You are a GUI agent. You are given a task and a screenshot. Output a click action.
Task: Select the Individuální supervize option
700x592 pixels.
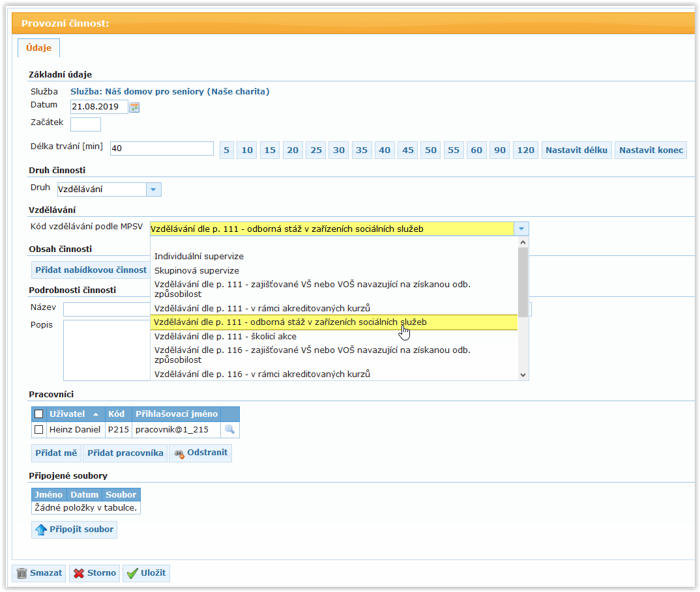[334, 257]
